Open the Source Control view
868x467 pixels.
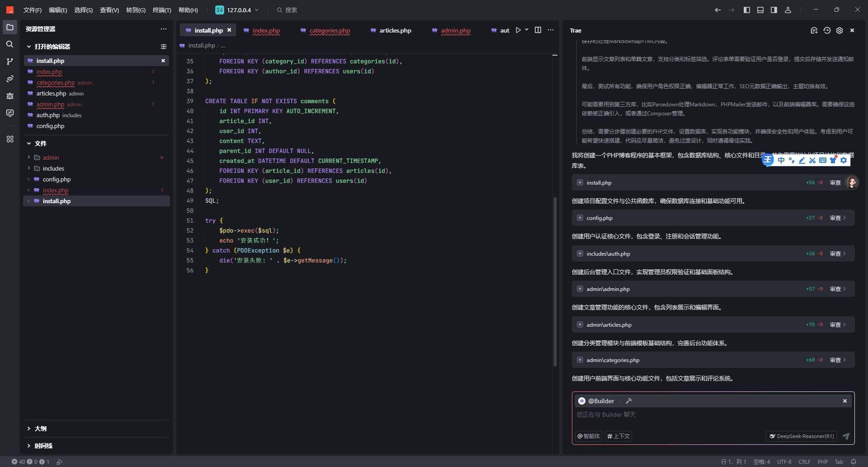coord(9,62)
